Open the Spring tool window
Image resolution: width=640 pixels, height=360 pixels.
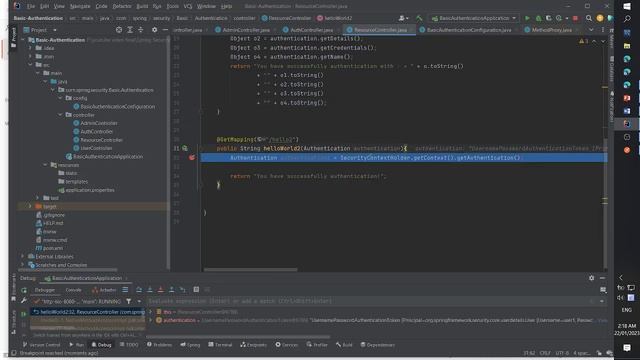[190, 345]
